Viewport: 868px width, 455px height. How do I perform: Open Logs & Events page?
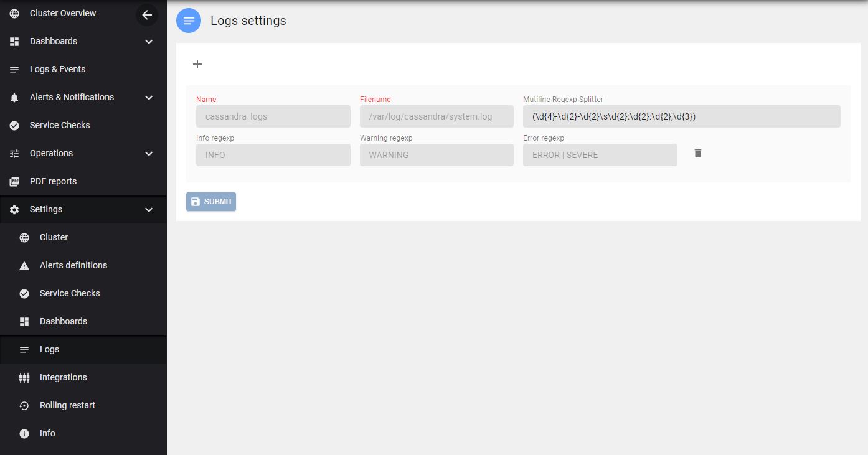point(57,69)
